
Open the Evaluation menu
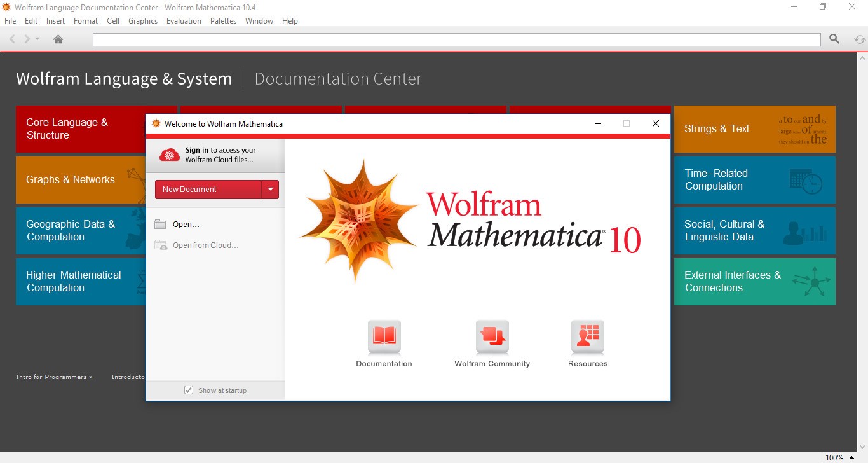(x=184, y=21)
